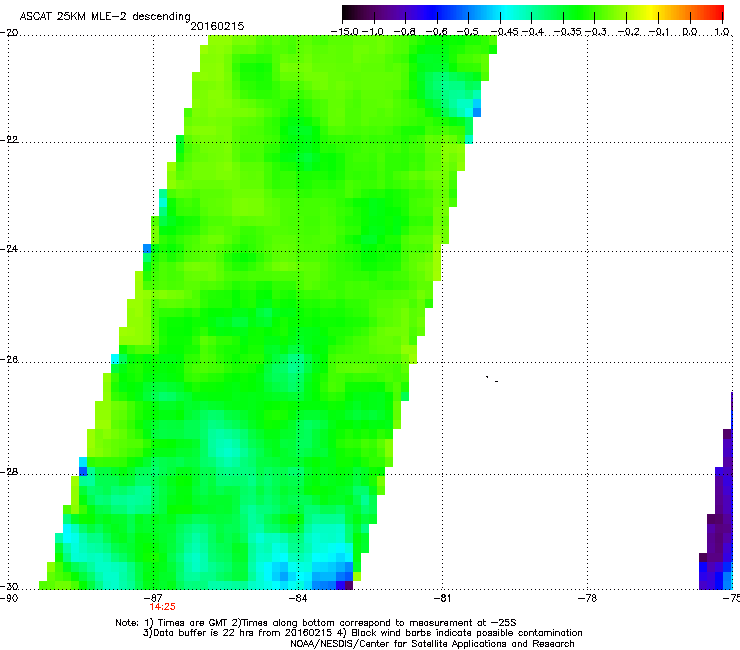Click the '-30' latitude axis label

9,586
